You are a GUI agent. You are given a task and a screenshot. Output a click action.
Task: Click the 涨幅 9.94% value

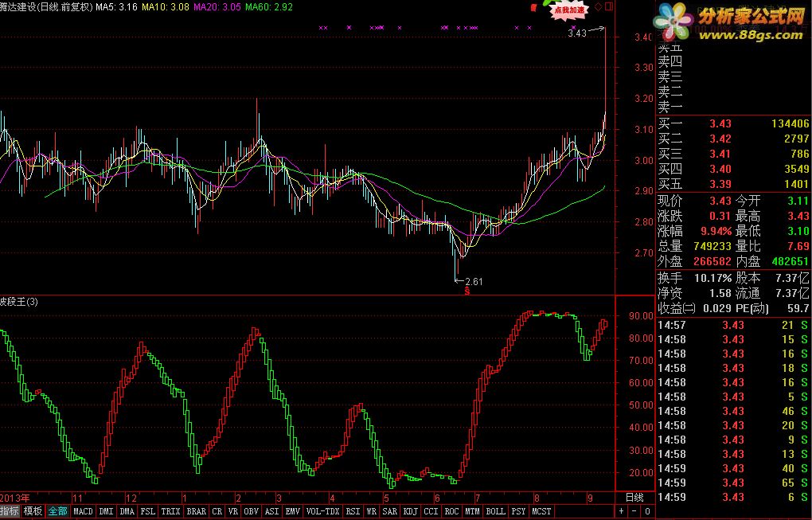717,231
